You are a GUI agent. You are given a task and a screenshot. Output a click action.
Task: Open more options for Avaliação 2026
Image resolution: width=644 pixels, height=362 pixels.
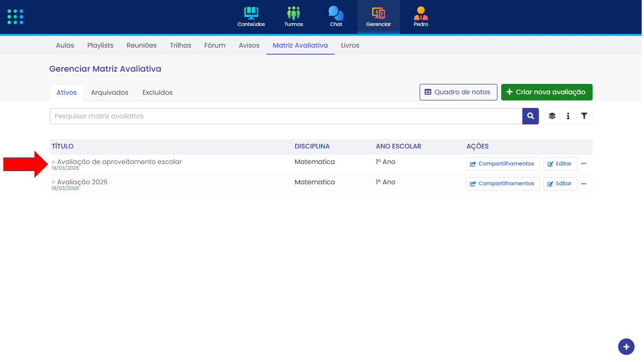click(584, 183)
